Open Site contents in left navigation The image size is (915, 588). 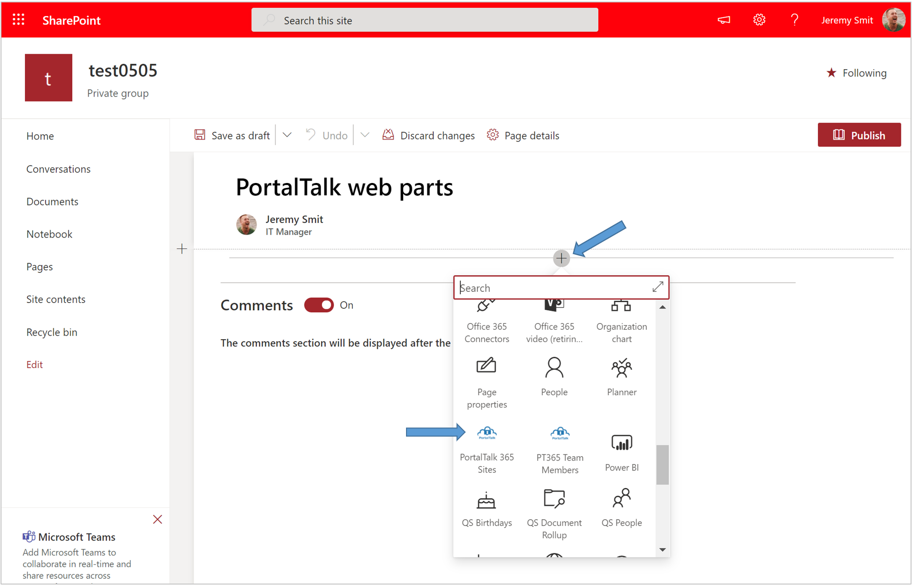(x=56, y=299)
